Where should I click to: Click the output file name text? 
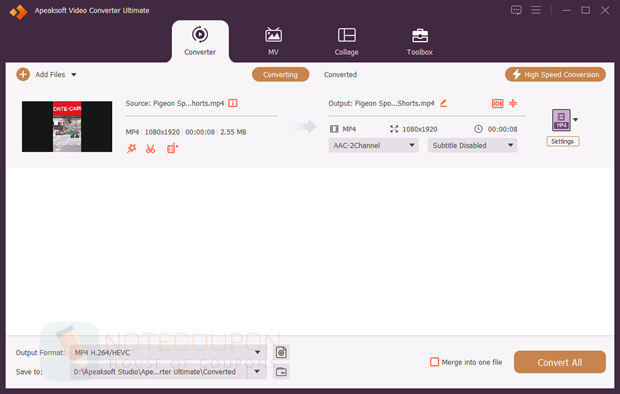381,103
